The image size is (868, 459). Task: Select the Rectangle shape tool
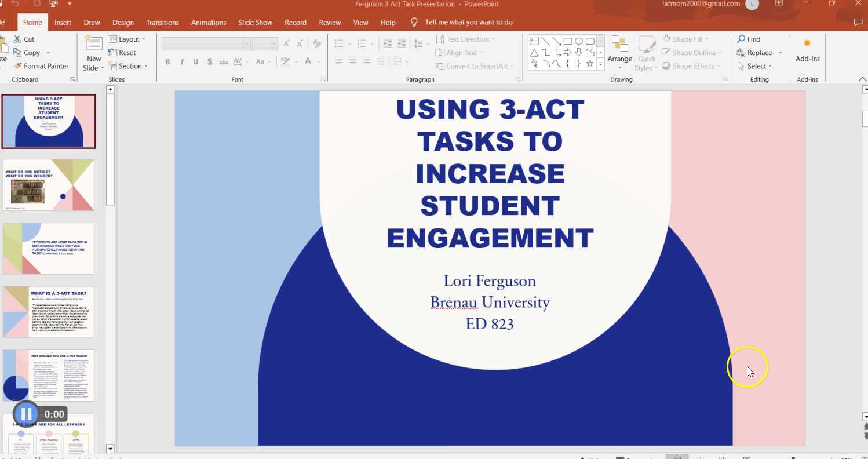pos(567,41)
